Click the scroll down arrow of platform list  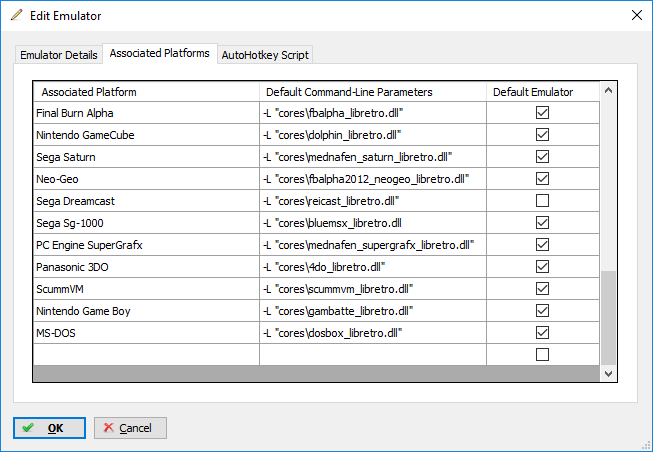tap(608, 374)
